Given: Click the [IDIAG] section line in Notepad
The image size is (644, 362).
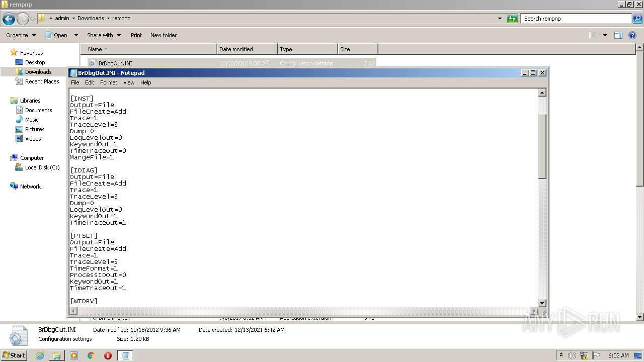Looking at the screenshot, I should coord(84,170).
